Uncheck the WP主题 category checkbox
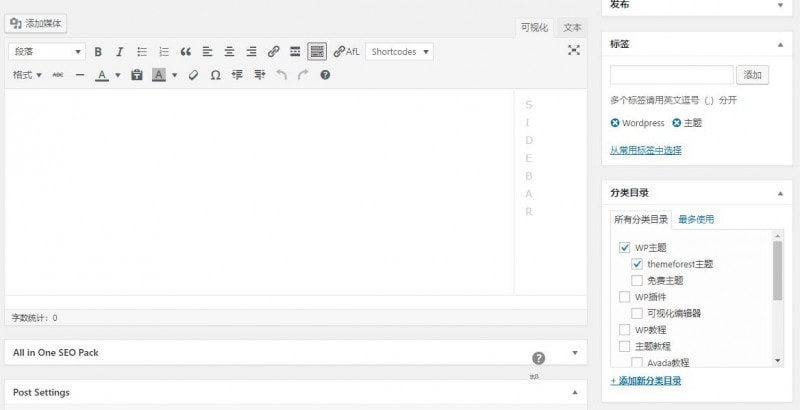800x410 pixels. click(625, 248)
